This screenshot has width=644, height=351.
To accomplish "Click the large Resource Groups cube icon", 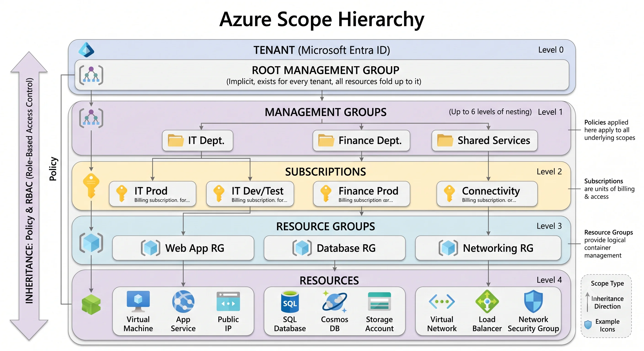I will (x=91, y=243).
